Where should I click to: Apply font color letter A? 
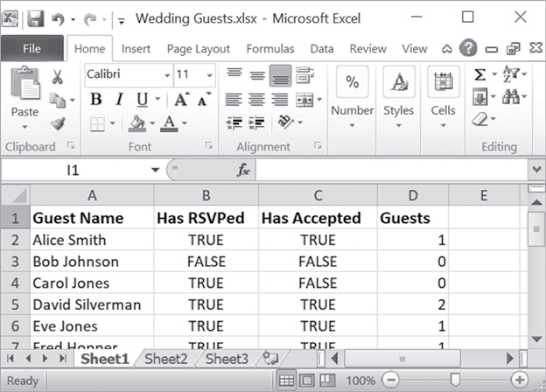pos(169,123)
